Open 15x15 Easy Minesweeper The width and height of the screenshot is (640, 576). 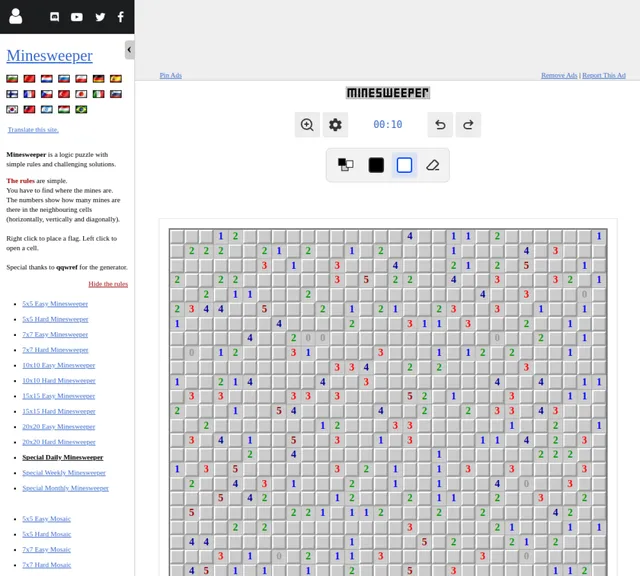coord(59,396)
